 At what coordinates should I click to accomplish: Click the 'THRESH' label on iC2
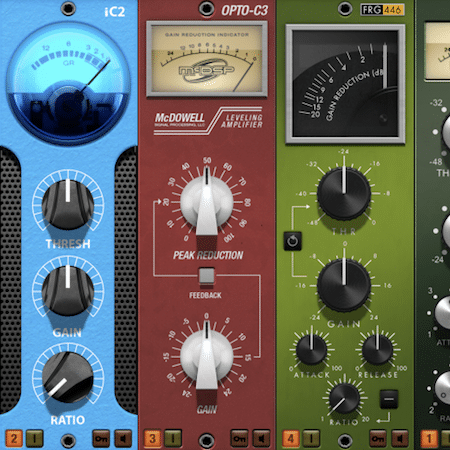click(x=68, y=244)
